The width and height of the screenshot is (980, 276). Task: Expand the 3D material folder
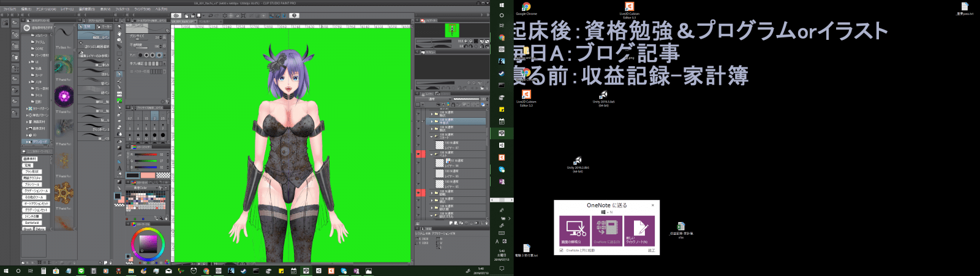pyautogui.click(x=27, y=135)
